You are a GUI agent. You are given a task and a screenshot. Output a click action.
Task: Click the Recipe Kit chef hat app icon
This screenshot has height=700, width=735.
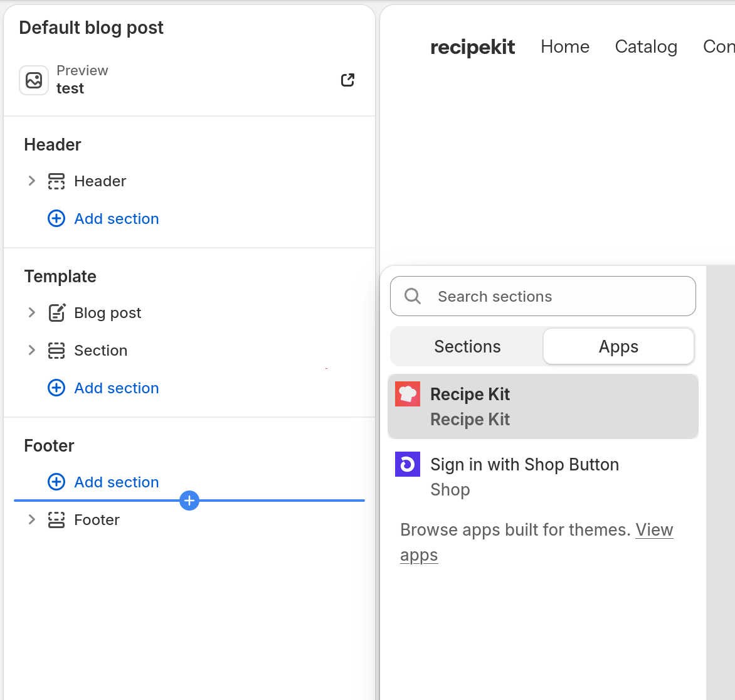pos(408,394)
